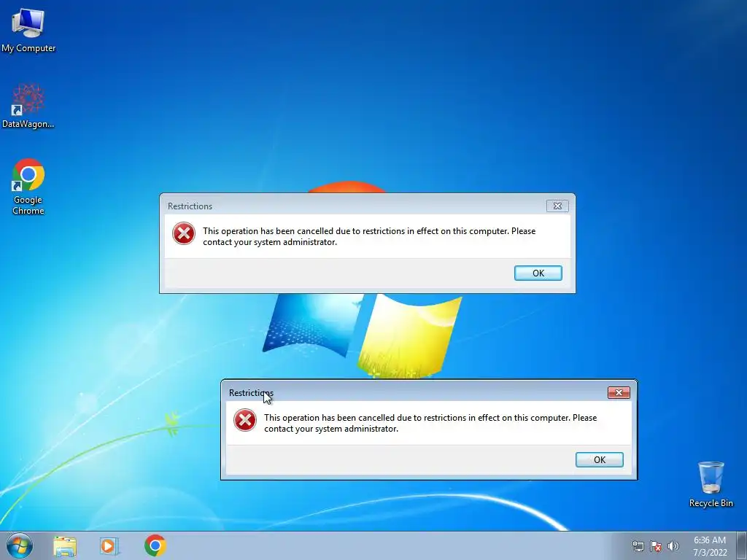
Task: Show the clock and date panel
Action: (x=710, y=546)
